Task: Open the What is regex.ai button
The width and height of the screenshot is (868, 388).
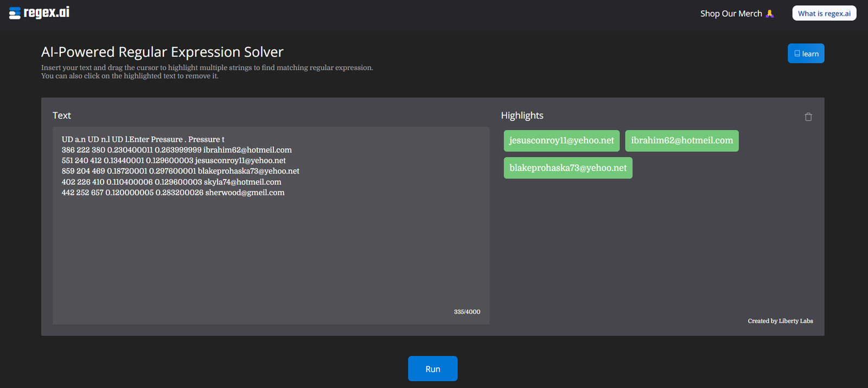Action: pos(824,14)
